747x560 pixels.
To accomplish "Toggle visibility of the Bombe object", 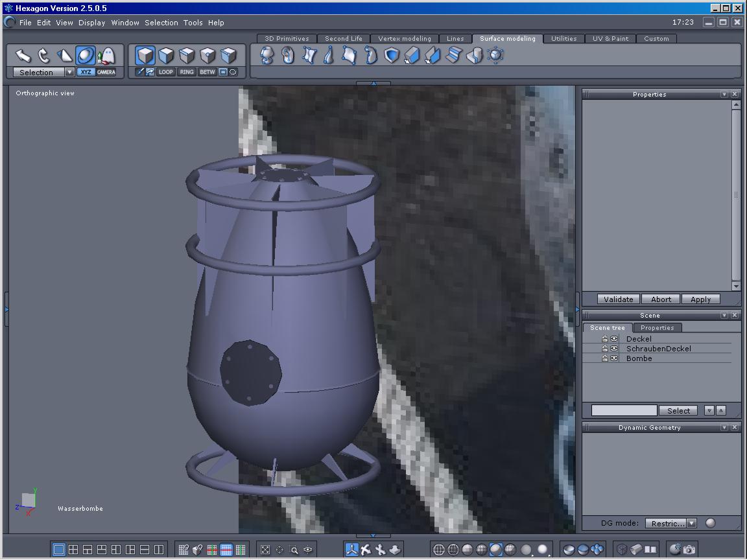I will click(614, 358).
